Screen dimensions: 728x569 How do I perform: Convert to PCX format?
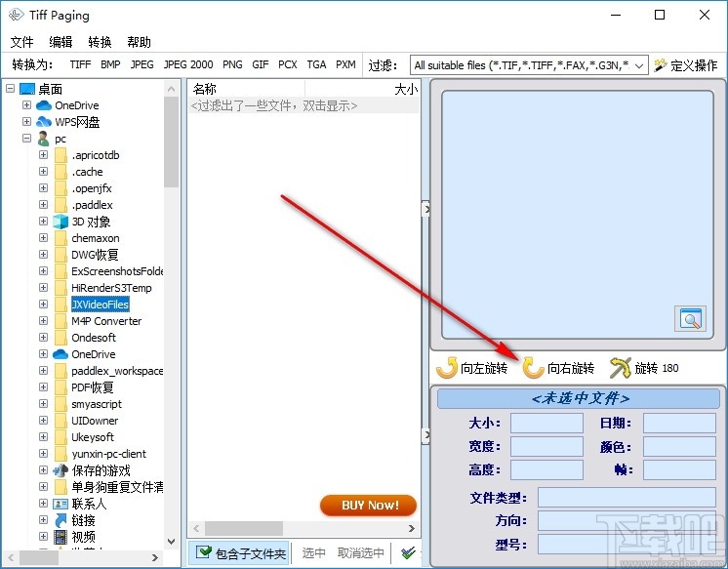pos(287,64)
